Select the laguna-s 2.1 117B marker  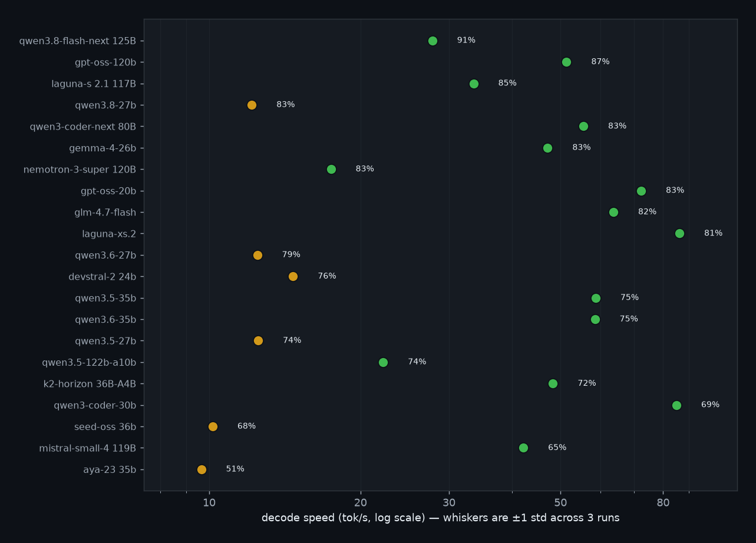(x=474, y=84)
